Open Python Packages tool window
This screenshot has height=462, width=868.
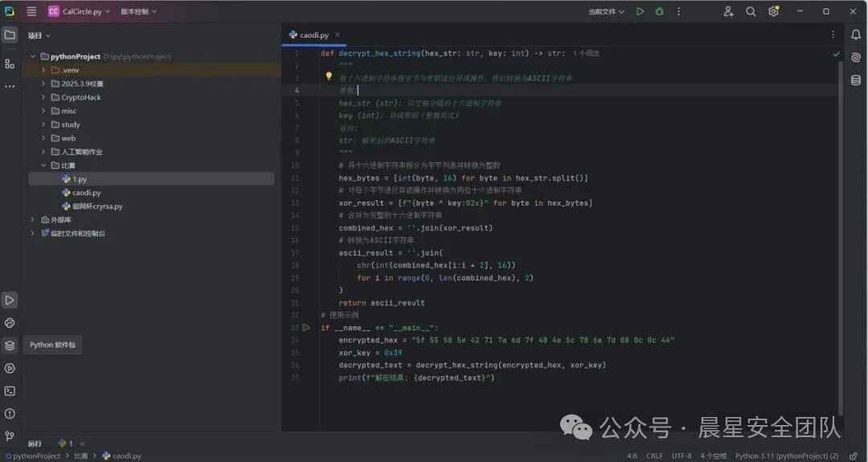(10, 345)
